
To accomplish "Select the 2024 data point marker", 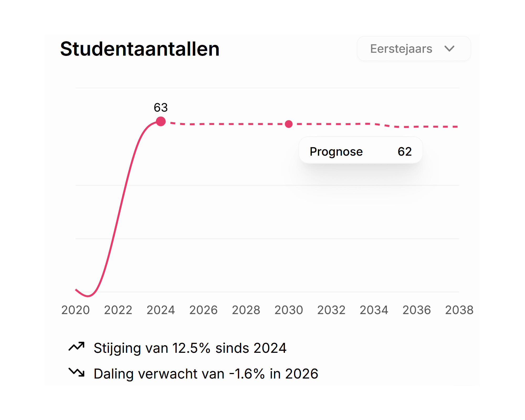I will 161,122.
